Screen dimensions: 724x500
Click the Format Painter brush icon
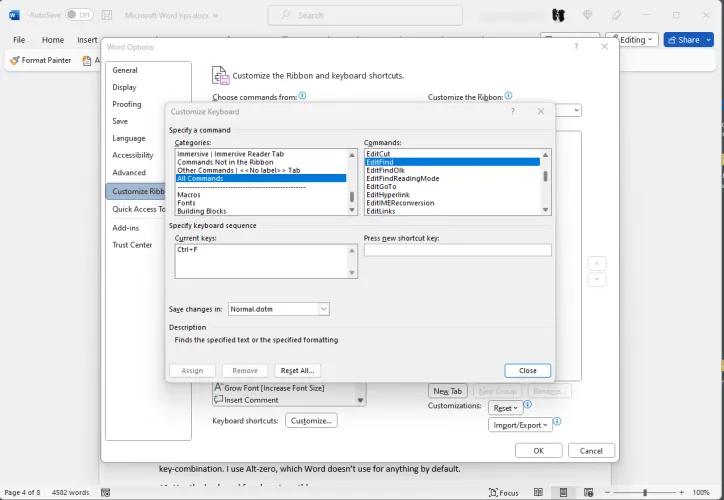(x=14, y=61)
